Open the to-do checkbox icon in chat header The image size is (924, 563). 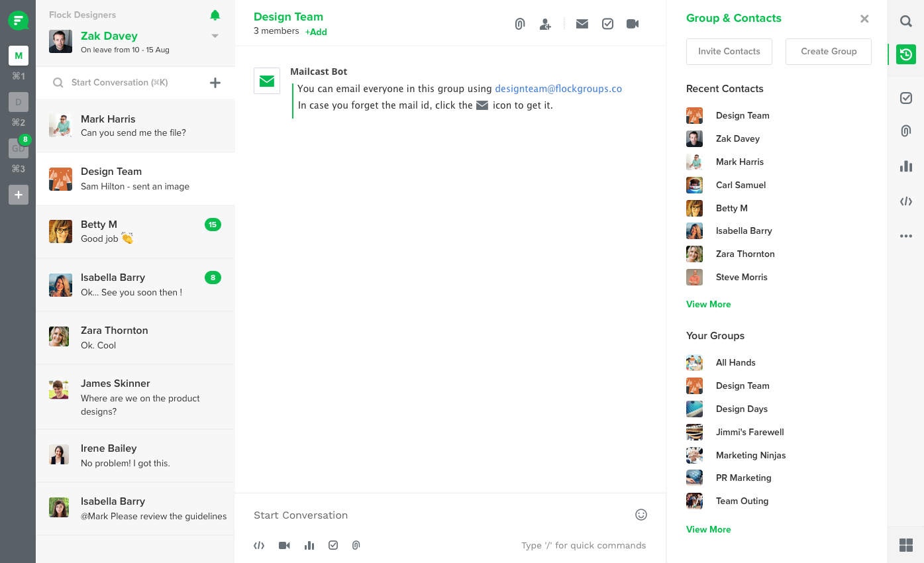(607, 24)
